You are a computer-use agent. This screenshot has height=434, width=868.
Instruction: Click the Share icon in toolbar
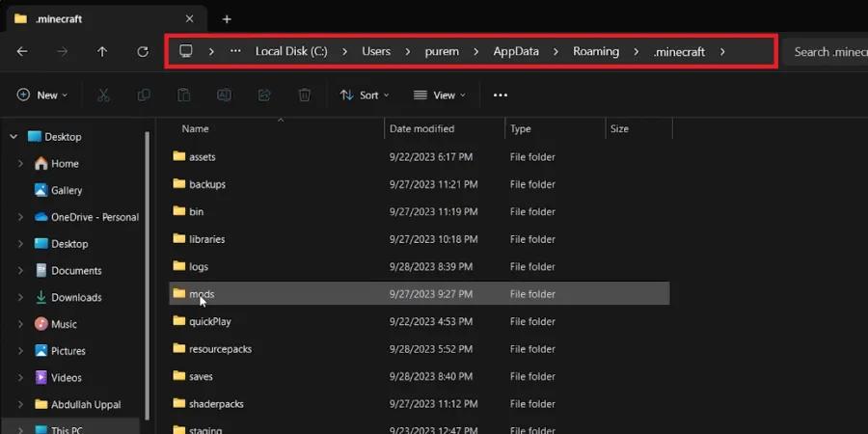(x=264, y=95)
